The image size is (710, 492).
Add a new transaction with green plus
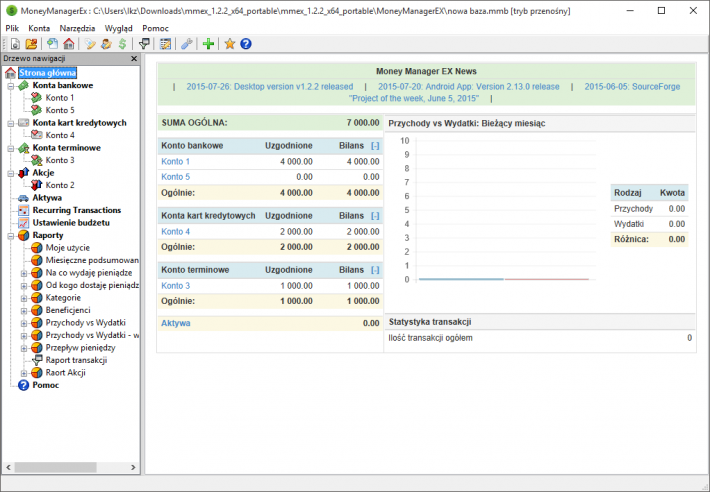point(208,44)
